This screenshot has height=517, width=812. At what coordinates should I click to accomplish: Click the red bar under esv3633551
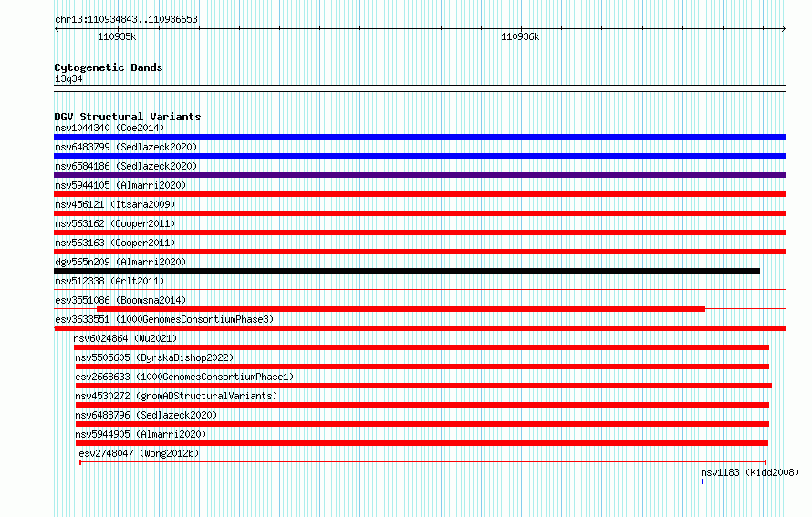420,328
